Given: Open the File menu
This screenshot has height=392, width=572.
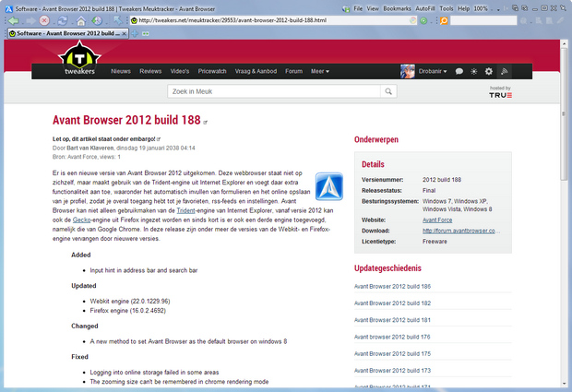Looking at the screenshot, I should 358,8.
